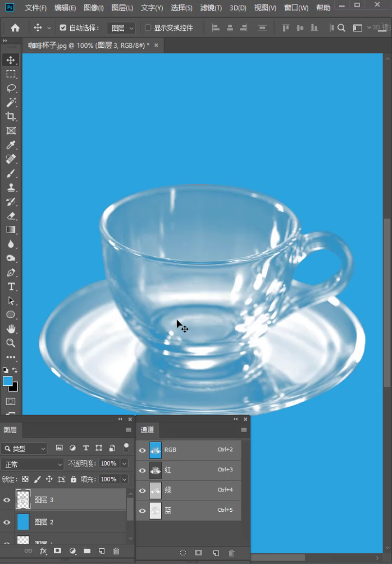Select the Frame tool

[11, 131]
